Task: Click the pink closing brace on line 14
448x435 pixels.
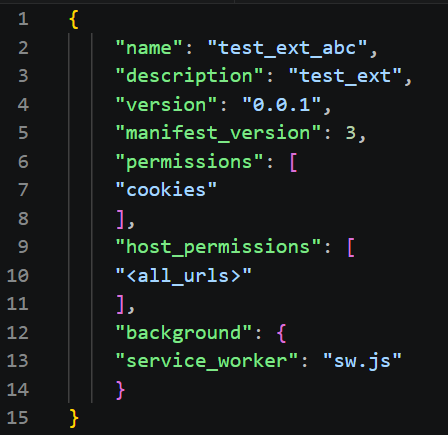Action: [x=120, y=390]
